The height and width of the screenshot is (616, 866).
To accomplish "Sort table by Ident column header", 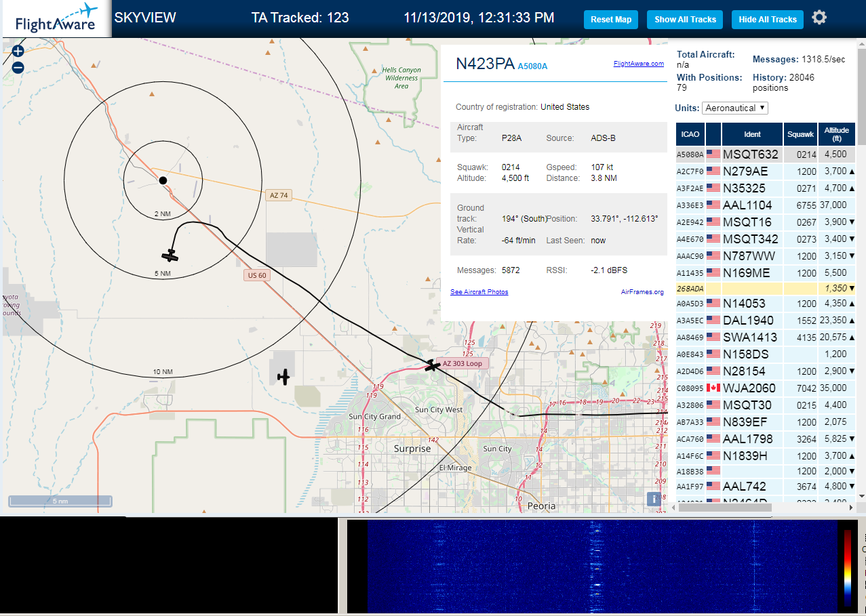I will coord(753,134).
